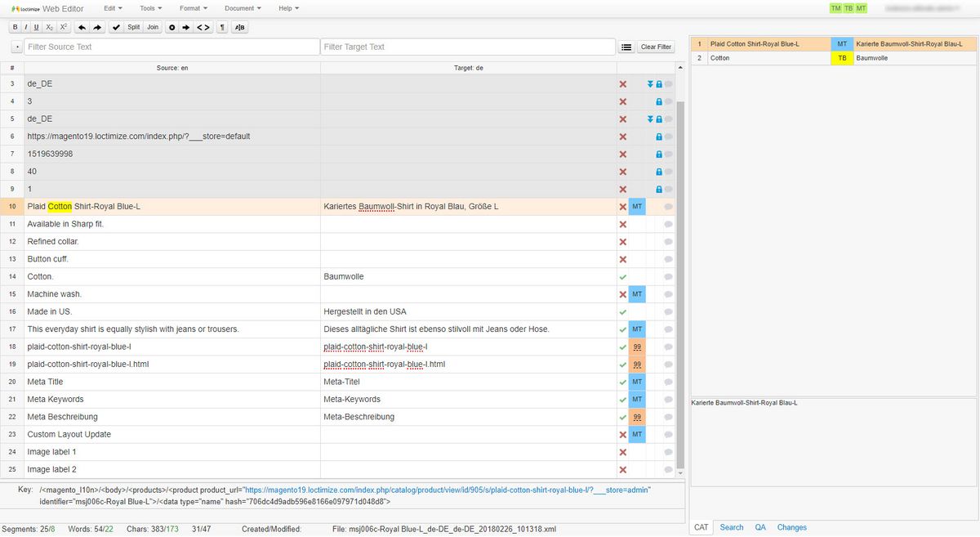Select target cell 'Meta-Keywords'

468,400
